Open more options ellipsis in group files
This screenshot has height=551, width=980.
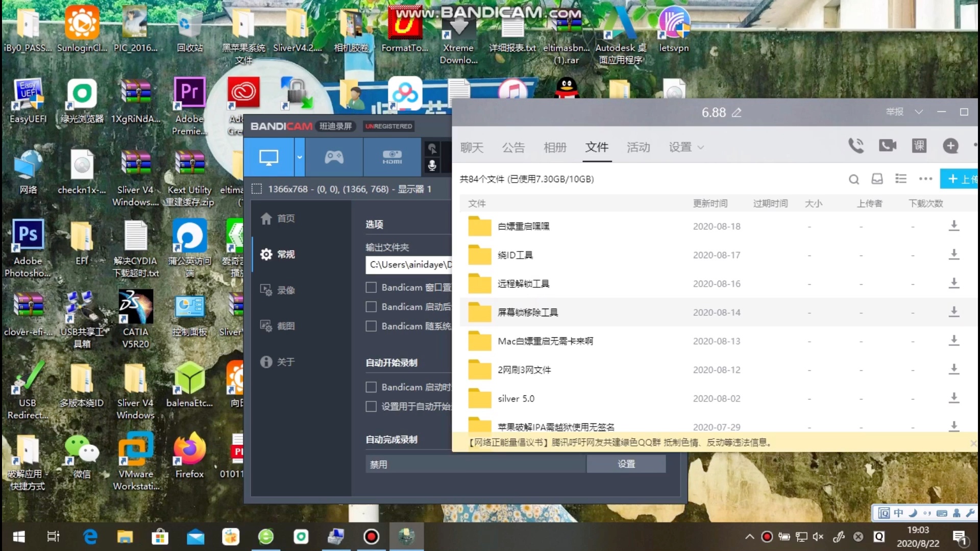(x=925, y=179)
